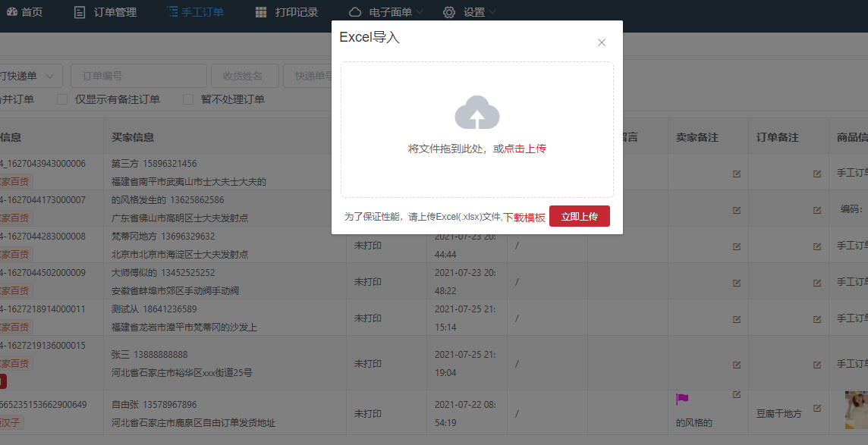This screenshot has height=445, width=868.
Task: Focus the 订单编号 search field
Action: 138,76
